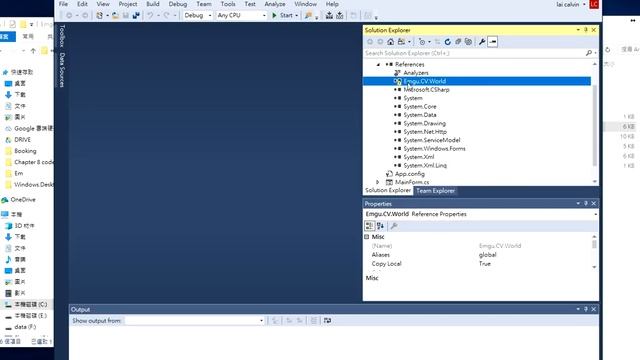
Task: Toggle Alphabetical sort in Properties panel
Action: point(380,226)
